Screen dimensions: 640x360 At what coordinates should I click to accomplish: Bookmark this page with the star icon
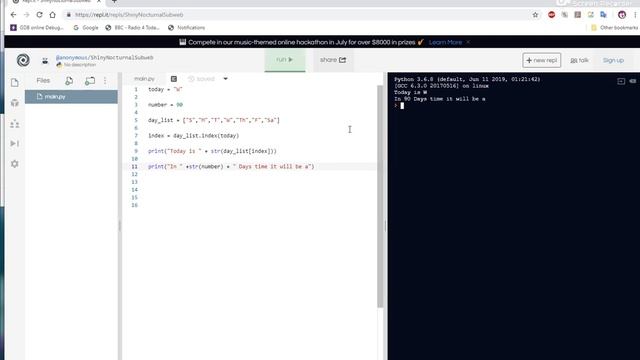coord(536,15)
